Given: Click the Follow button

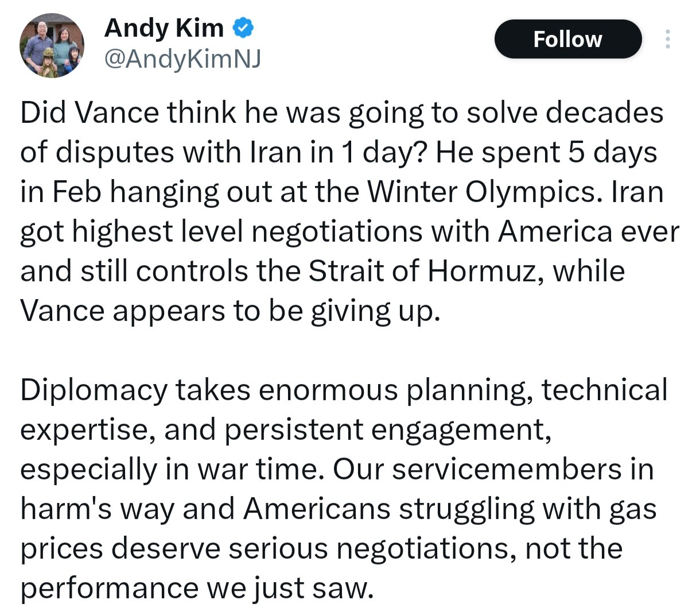Looking at the screenshot, I should (x=567, y=39).
